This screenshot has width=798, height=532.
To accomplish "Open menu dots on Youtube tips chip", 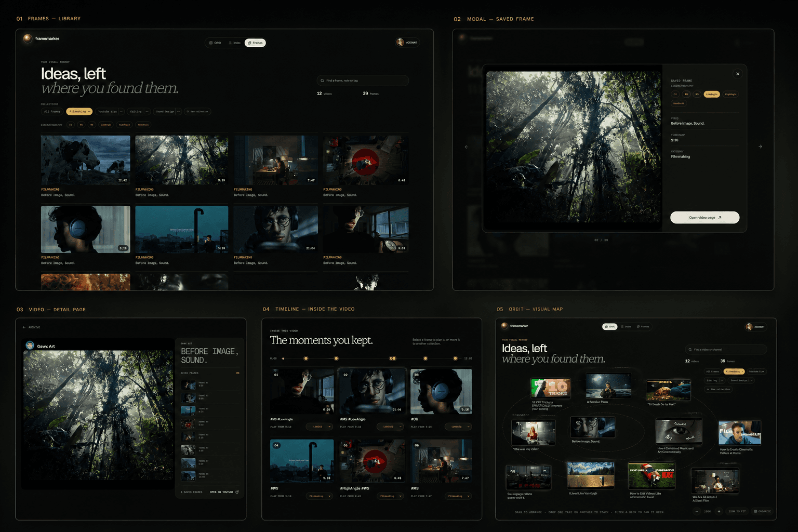I will tap(121, 111).
